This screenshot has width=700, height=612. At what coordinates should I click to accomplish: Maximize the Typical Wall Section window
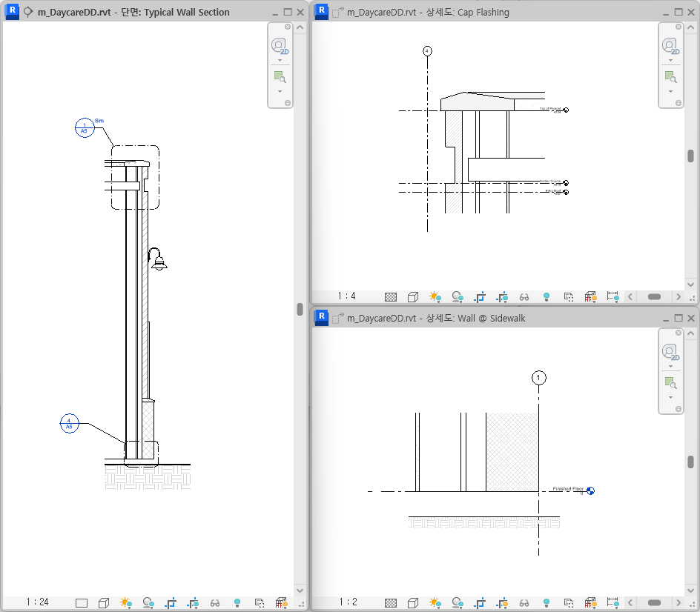point(288,12)
